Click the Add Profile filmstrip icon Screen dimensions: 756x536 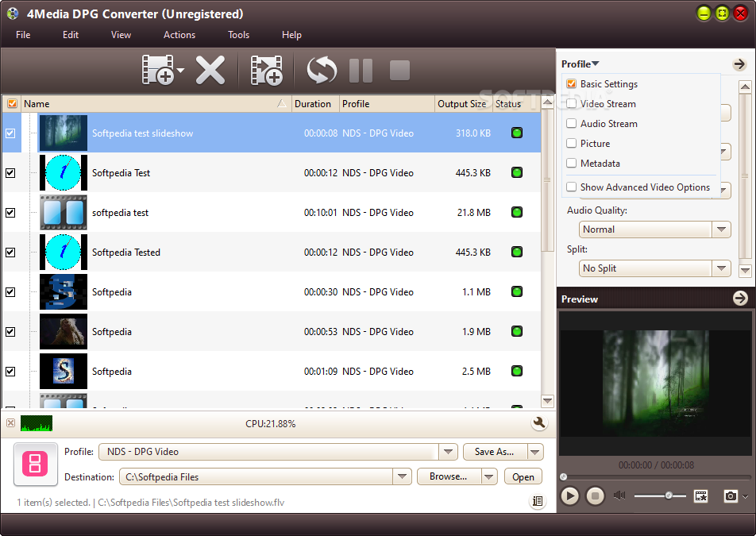267,71
